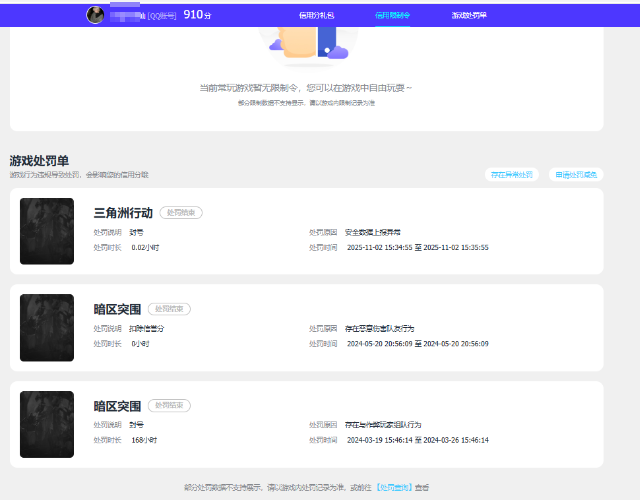This screenshot has height=500, width=640.
Task: Click cover thumbnail of the 0小时 暗区突围 card
Action: point(47,327)
